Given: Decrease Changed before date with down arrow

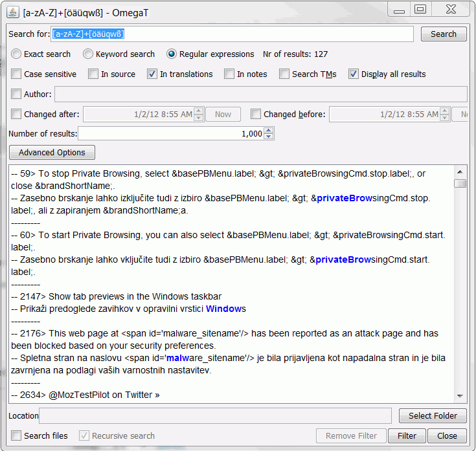Looking at the screenshot, I should click(x=445, y=118).
